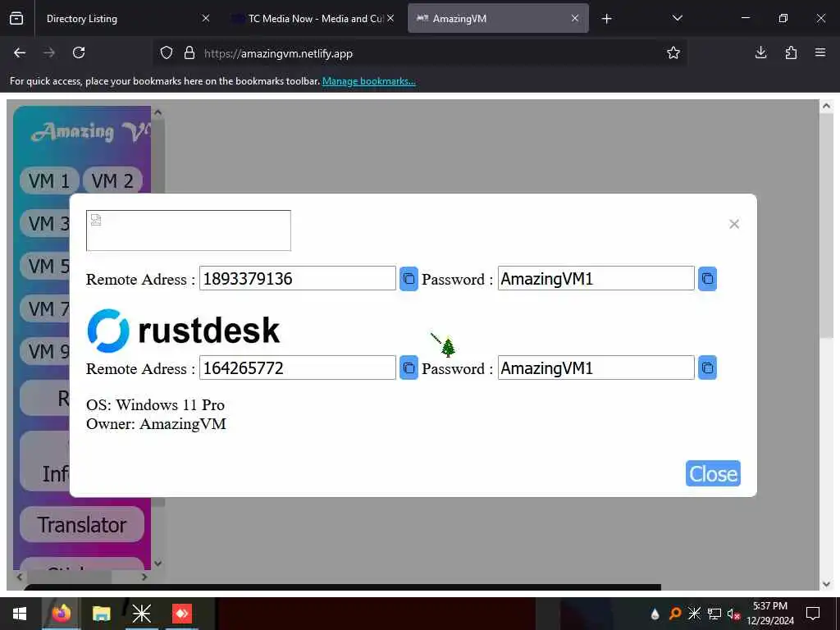Focus the first password field

(x=596, y=279)
